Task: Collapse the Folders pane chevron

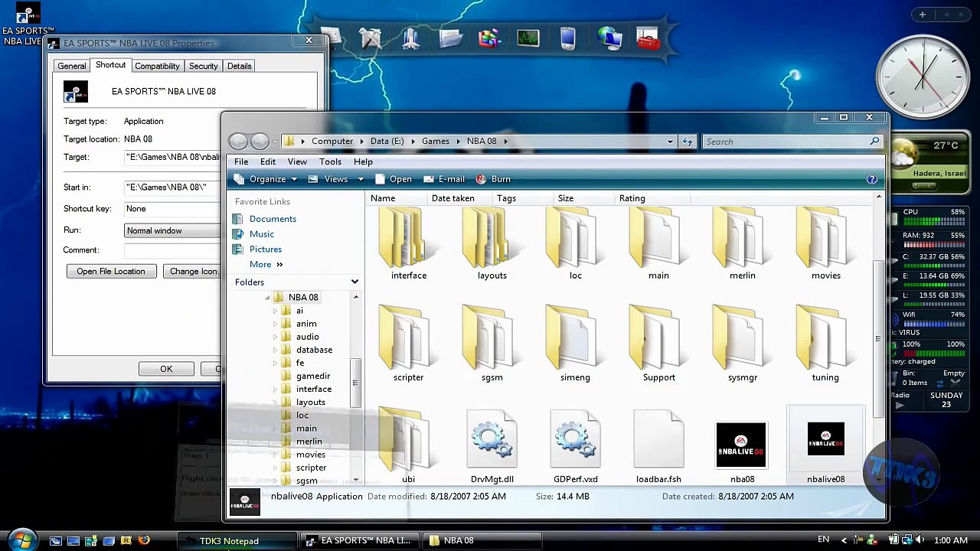Action: (354, 282)
